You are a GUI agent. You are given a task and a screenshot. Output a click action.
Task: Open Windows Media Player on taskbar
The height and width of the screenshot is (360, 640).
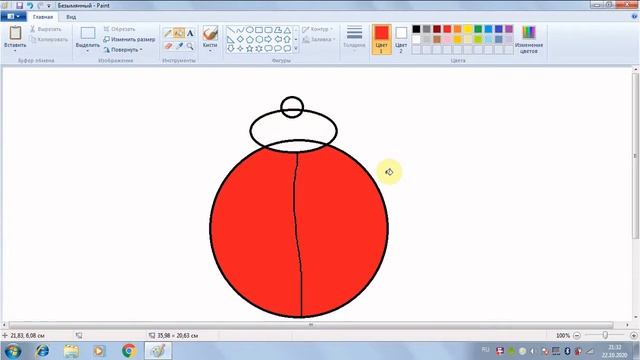[x=99, y=351]
